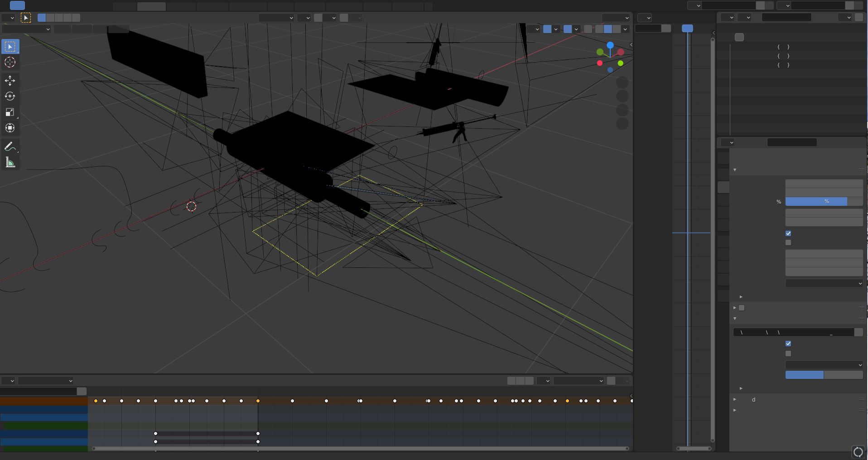
Task: Toggle the Show Gizmo button in the viewport header
Action: [x=547, y=29]
